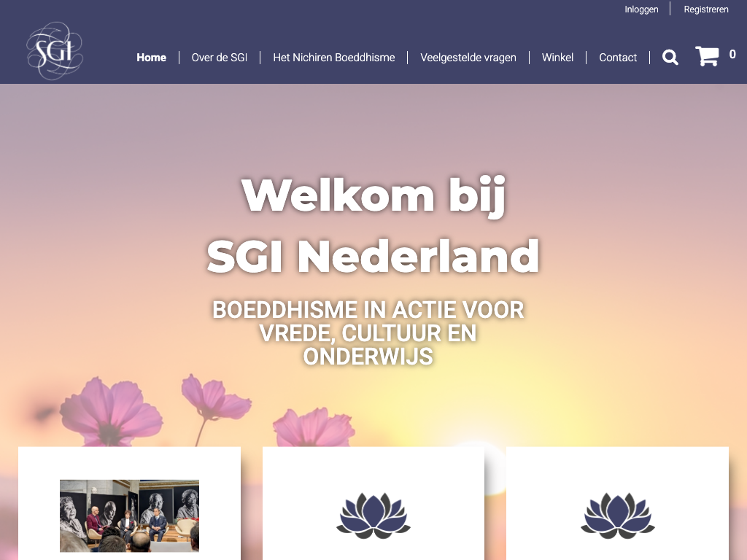
Task: Click the cart item count 0
Action: (x=732, y=54)
